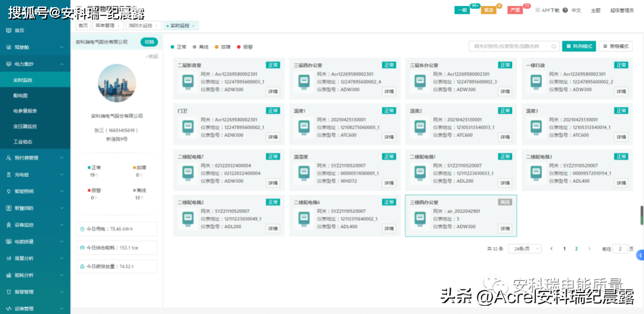Click the meter icon in 温度2 card
Image resolution: width=644 pixels, height=314 pixels.
[x=422, y=129]
